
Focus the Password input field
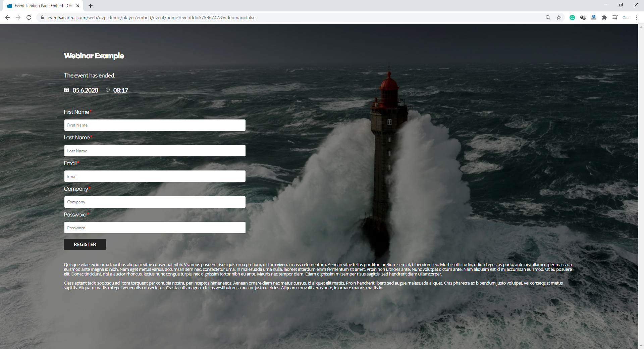[155, 228]
